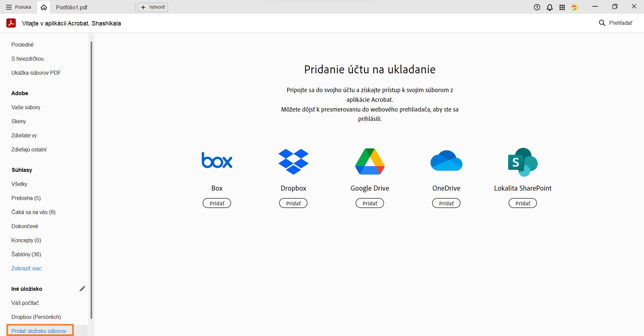
Task: Open notifications via the bell icon
Action: pos(550,7)
